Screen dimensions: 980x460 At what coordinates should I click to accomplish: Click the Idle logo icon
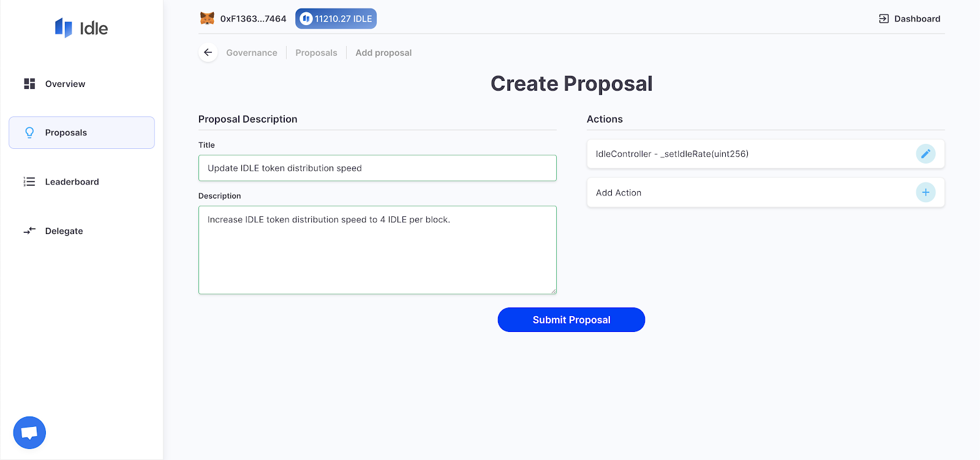[64, 28]
